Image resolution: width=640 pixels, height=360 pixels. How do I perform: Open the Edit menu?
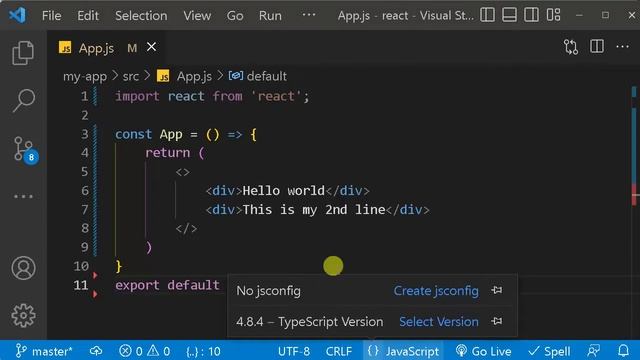pos(88,16)
